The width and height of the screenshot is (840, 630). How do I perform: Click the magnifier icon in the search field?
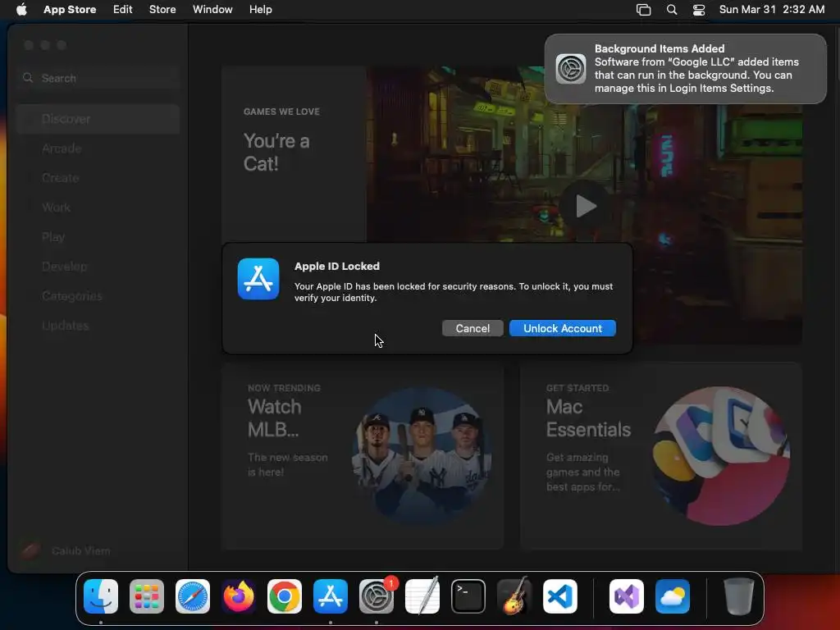tap(28, 78)
